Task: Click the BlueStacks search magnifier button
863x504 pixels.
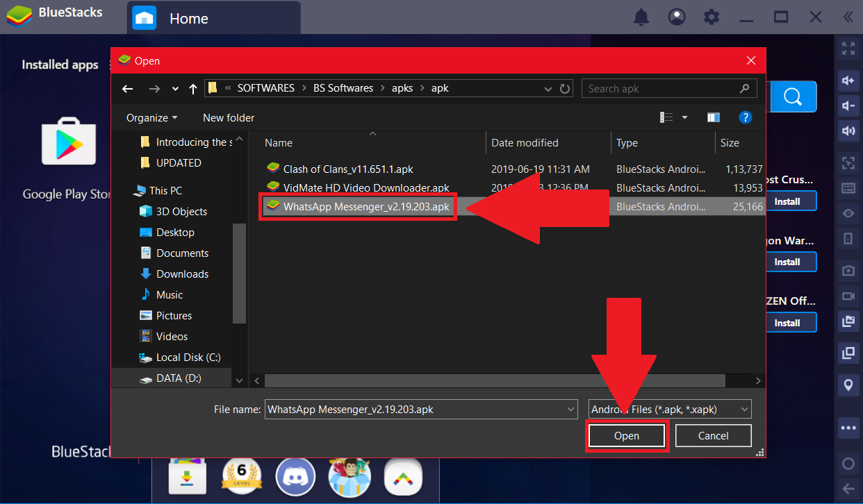Action: pos(793,96)
